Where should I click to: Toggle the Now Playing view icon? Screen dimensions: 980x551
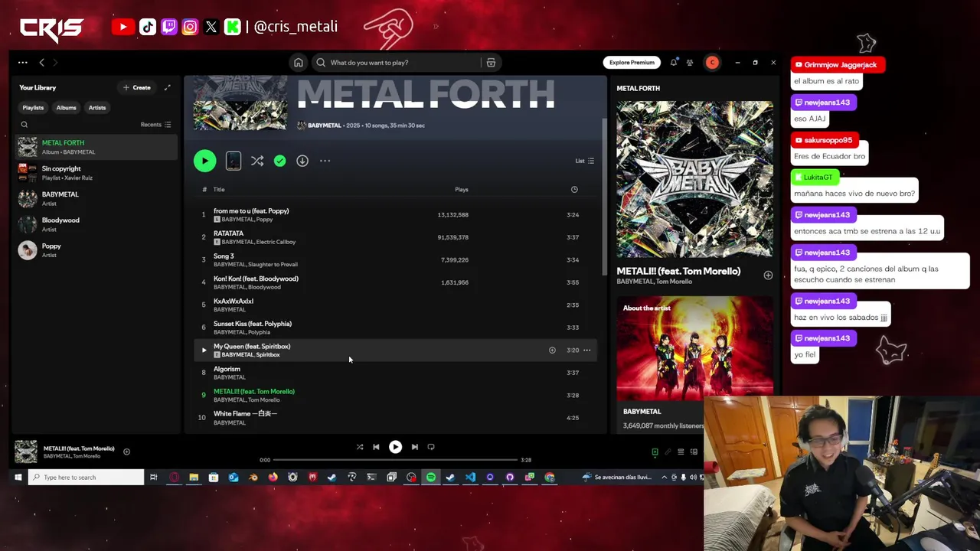pos(655,452)
